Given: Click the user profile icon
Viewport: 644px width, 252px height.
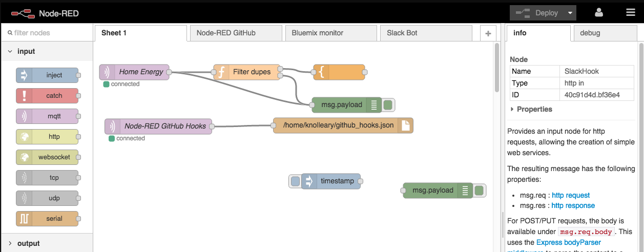Looking at the screenshot, I should tap(598, 13).
